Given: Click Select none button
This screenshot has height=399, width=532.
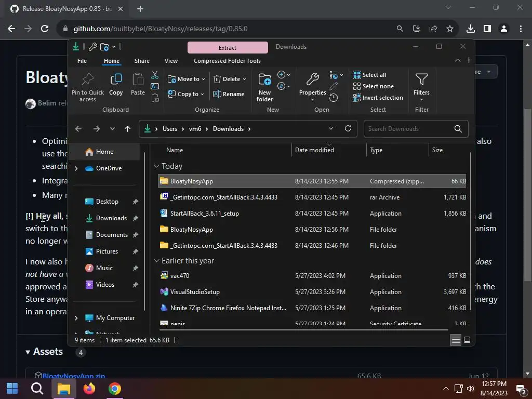Looking at the screenshot, I should [x=373, y=86].
